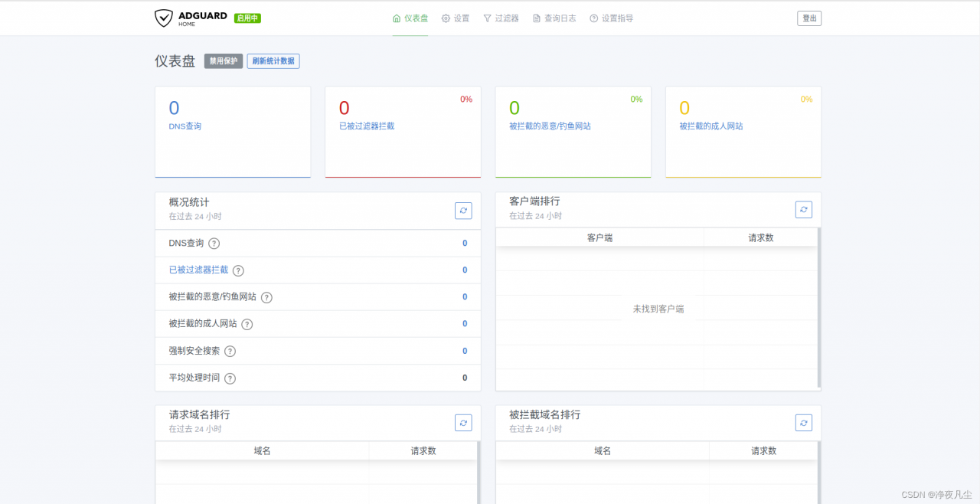The image size is (980, 504).
Task: Refresh the 概况统计 panel
Action: pos(463,211)
